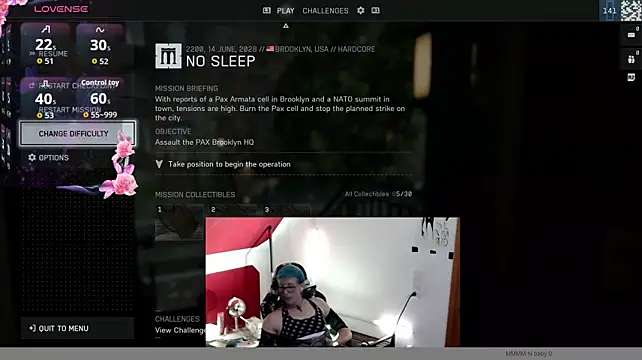Click the small triangle indicator under PLAY
The image size is (642, 360).
point(286,26)
